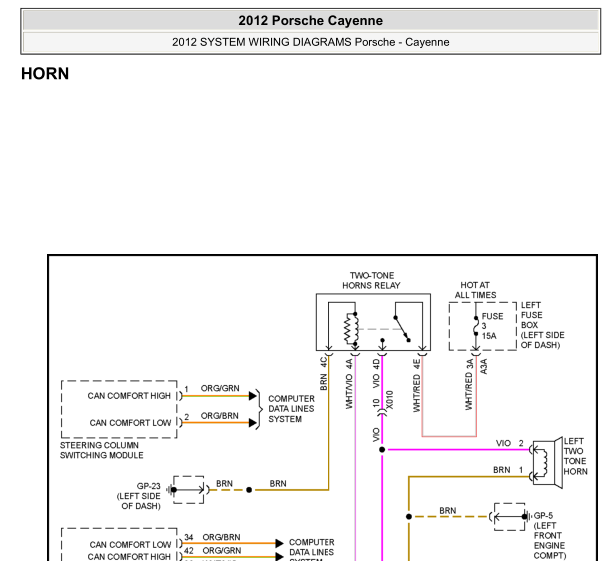Click the GP-5 ground point symbol
Screen dimensions: 603x561
click(x=511, y=516)
